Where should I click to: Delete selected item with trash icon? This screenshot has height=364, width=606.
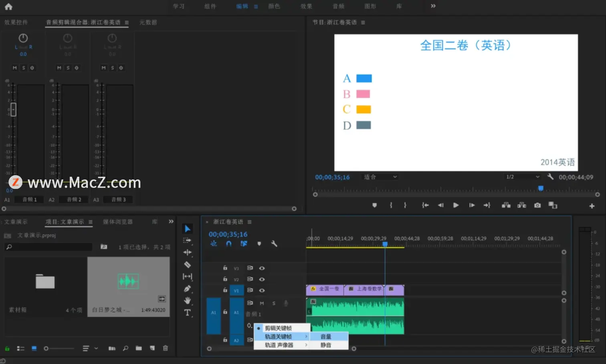coord(165,348)
